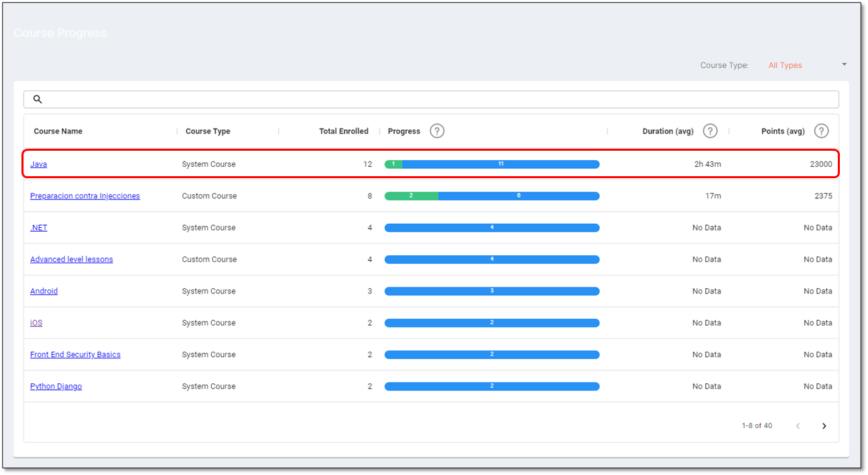The width and height of the screenshot is (868, 475).
Task: Open the Android course link
Action: (44, 291)
